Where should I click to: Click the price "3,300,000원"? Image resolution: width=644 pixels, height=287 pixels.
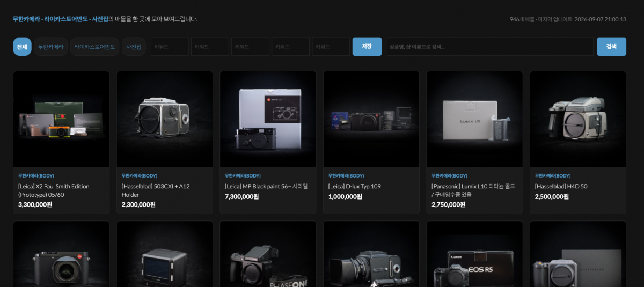point(35,204)
